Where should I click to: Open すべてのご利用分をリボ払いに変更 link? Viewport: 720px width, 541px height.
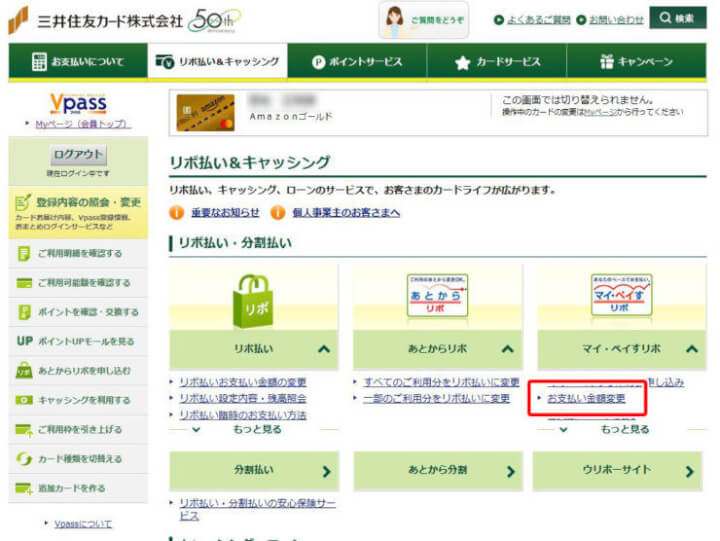click(x=441, y=382)
